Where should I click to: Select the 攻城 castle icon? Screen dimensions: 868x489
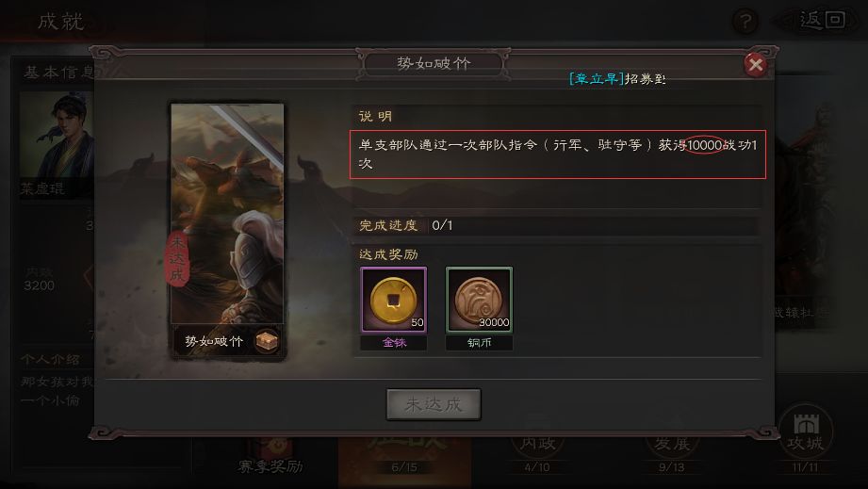[x=806, y=432]
